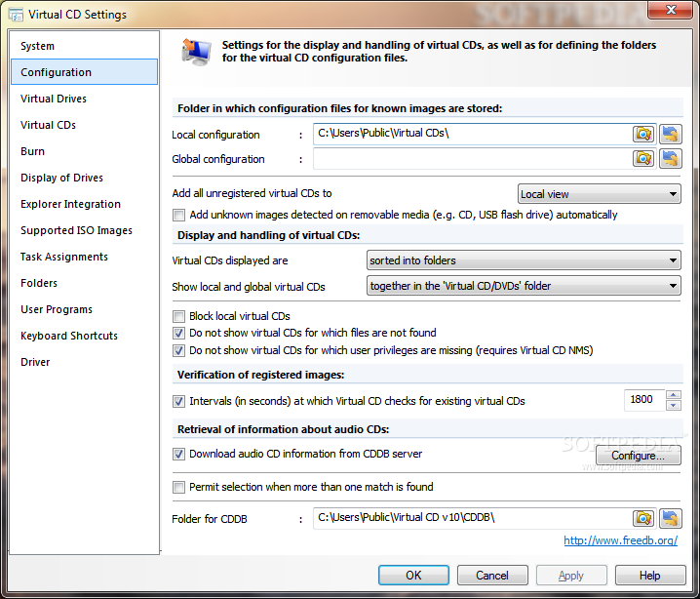The width and height of the screenshot is (700, 599).
Task: Browse for Global configuration folder icon
Action: pyautogui.click(x=643, y=158)
